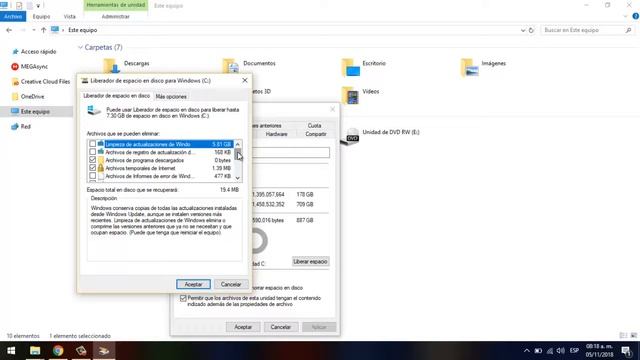Open the Archivo menu
The height and width of the screenshot is (360, 640).
click(x=13, y=16)
